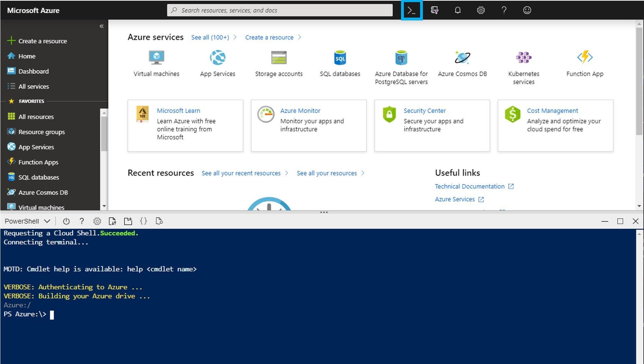Click See all (100+) services link

coord(214,37)
